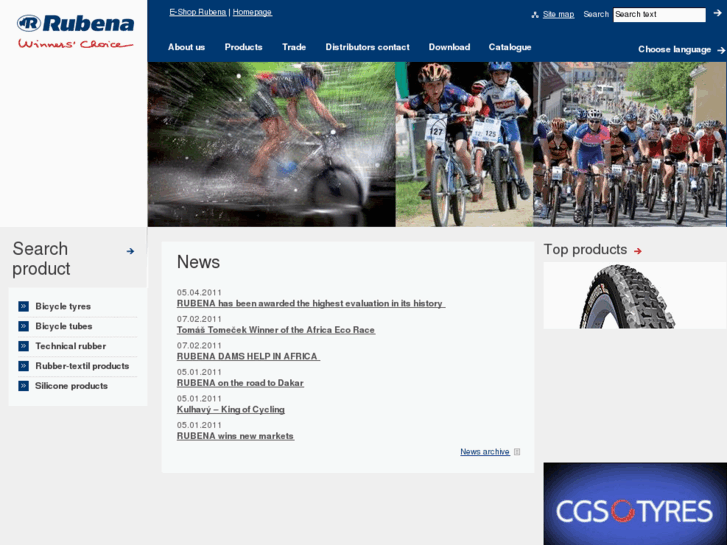Open the About us menu
The height and width of the screenshot is (545, 727).
click(x=186, y=47)
